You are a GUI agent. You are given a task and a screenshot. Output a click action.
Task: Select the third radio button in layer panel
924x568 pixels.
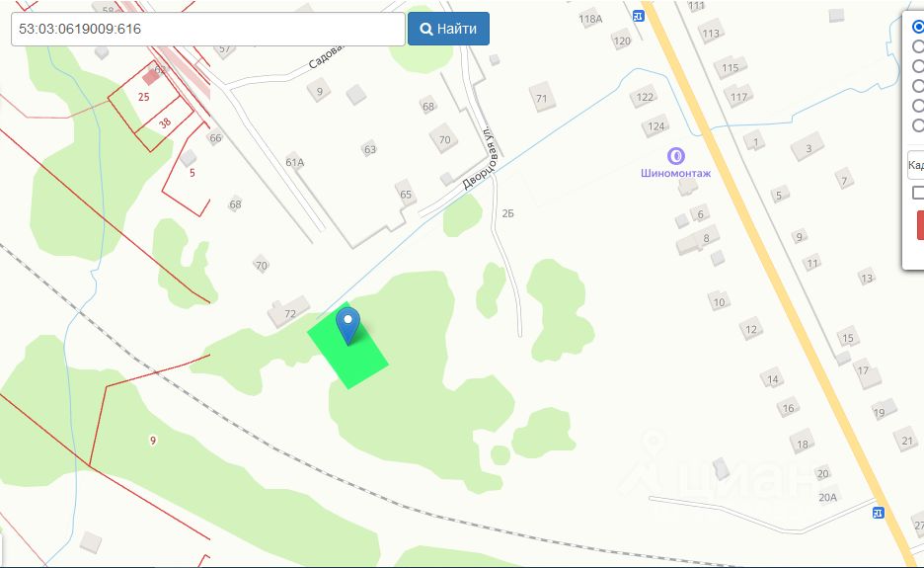[917, 65]
